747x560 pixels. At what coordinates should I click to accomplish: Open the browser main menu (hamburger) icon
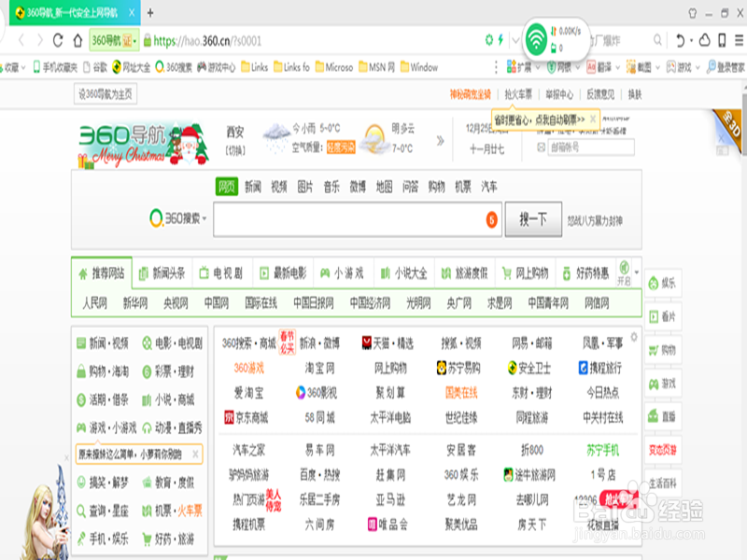[739, 40]
